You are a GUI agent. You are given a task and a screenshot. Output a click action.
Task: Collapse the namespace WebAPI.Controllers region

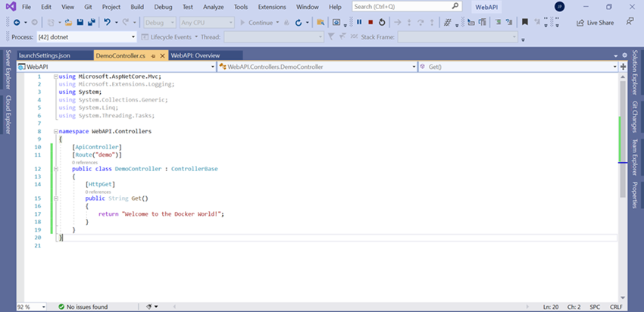point(55,131)
